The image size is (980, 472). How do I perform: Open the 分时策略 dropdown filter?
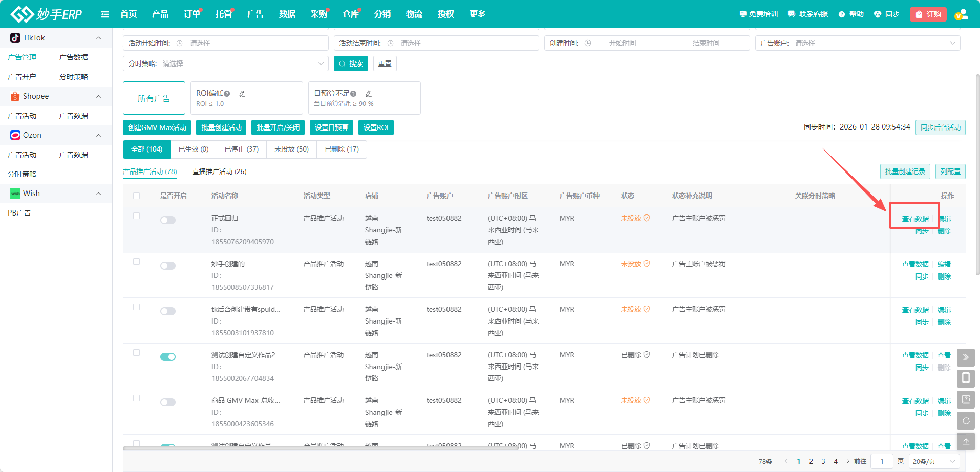tap(225, 63)
